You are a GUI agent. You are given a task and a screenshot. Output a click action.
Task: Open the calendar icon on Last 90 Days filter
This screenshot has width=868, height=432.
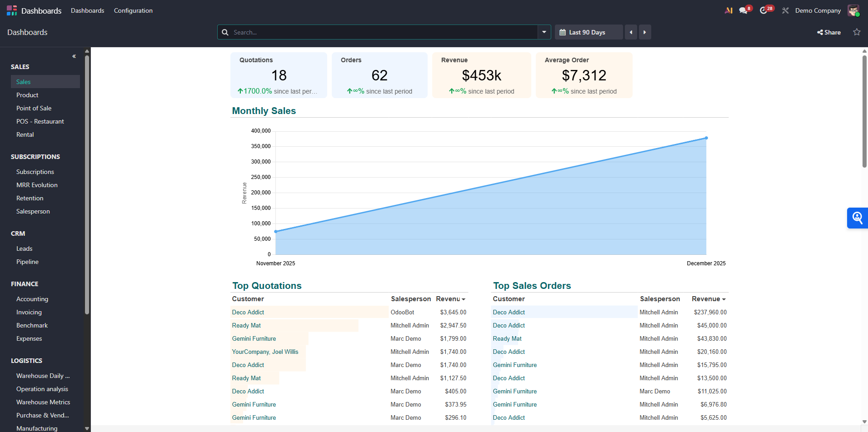(562, 32)
